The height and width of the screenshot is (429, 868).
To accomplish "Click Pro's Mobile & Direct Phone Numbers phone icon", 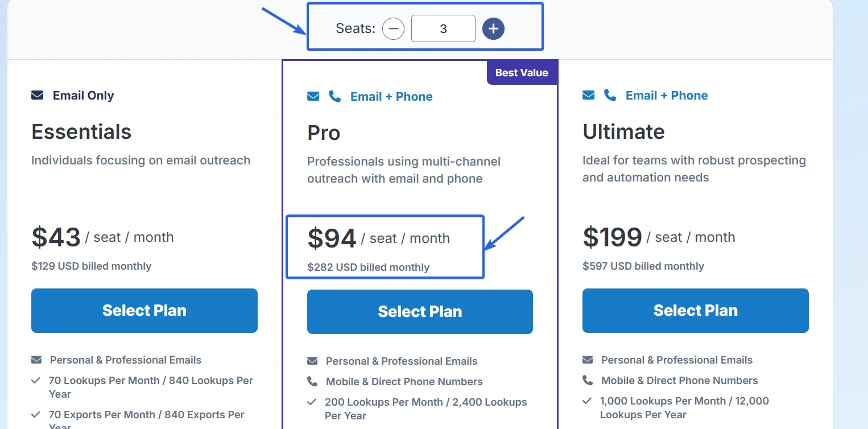I will (x=312, y=381).
